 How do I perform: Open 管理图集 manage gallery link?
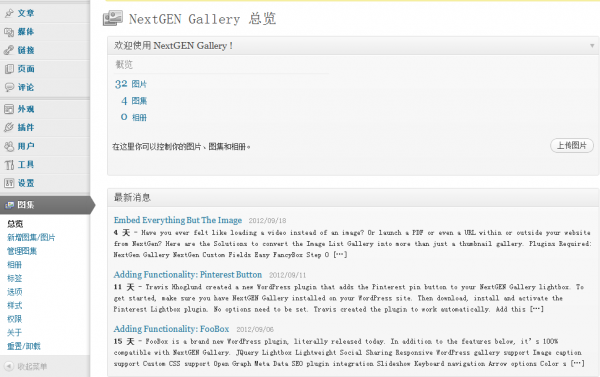click(22, 251)
